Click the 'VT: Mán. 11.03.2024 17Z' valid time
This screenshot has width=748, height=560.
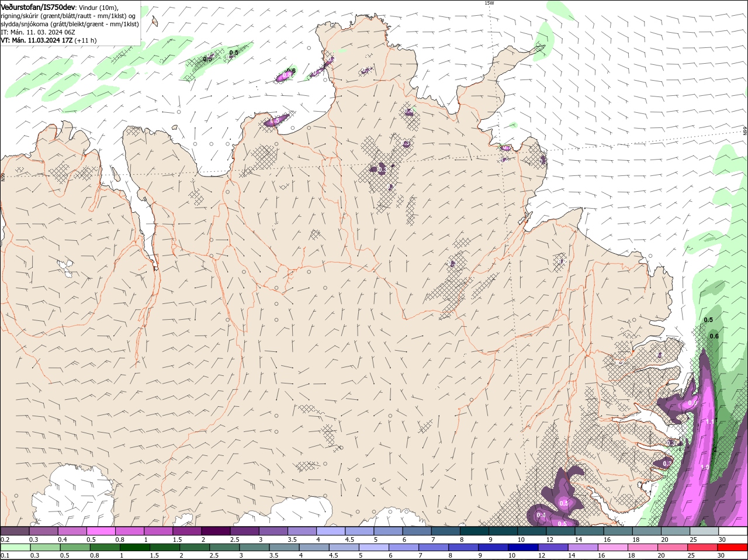pyautogui.click(x=36, y=40)
